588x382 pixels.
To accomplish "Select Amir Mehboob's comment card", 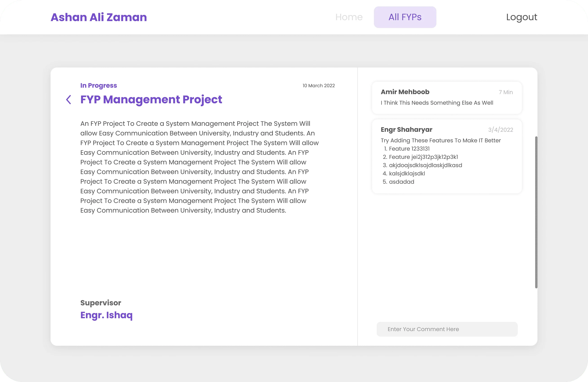I will pos(447,98).
